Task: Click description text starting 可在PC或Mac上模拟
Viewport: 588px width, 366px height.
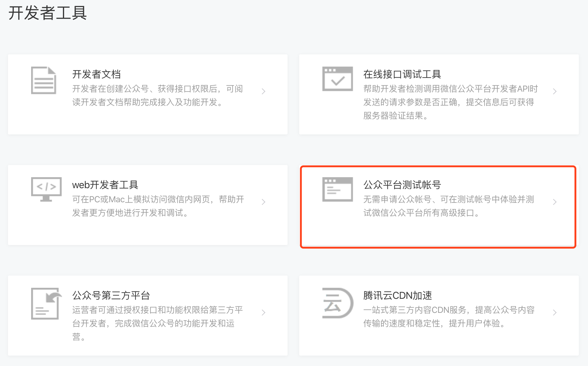Action: (x=158, y=206)
